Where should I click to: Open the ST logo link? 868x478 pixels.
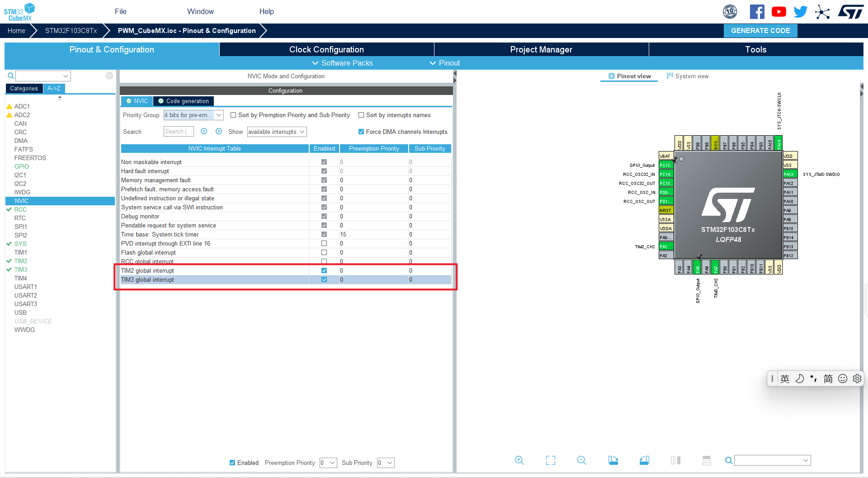(851, 12)
